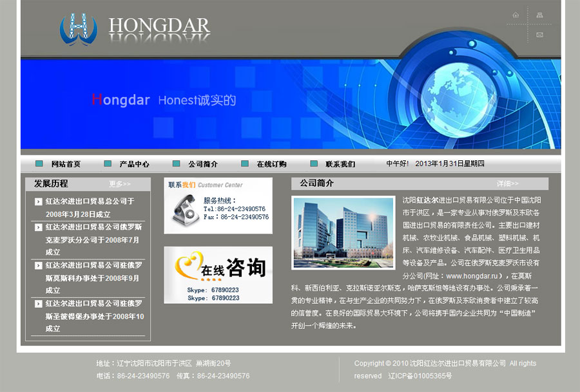Open the 在线订购 navigation item
The width and height of the screenshot is (580, 392).
[271, 164]
